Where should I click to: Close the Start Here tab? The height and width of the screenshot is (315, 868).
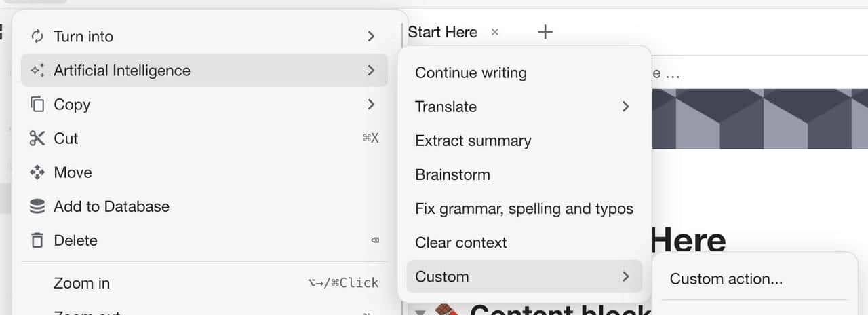coord(495,32)
